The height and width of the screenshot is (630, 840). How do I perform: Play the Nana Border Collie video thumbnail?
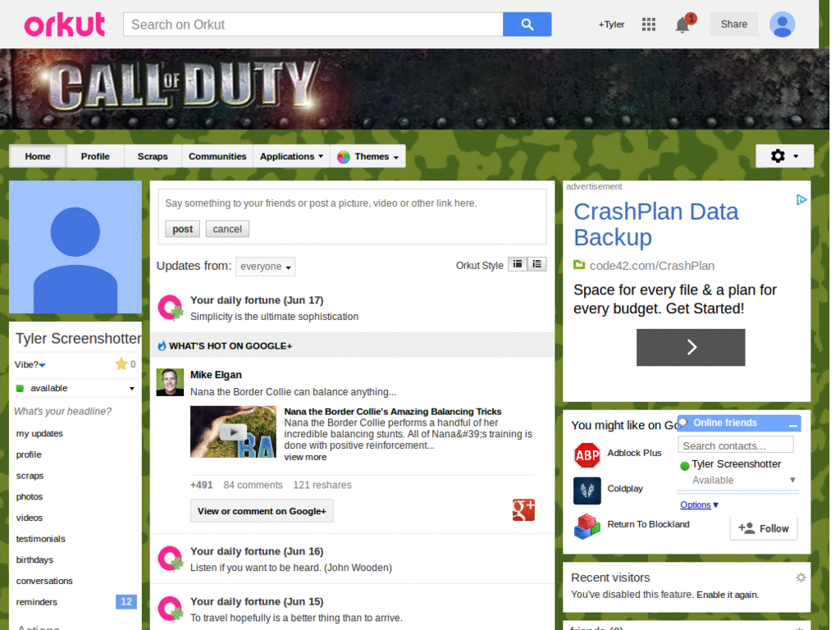pos(233,431)
